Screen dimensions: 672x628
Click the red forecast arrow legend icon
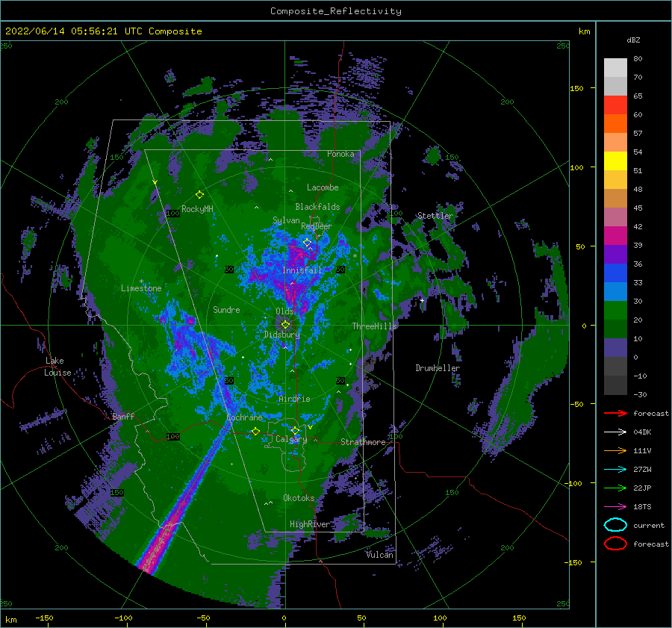click(x=615, y=413)
